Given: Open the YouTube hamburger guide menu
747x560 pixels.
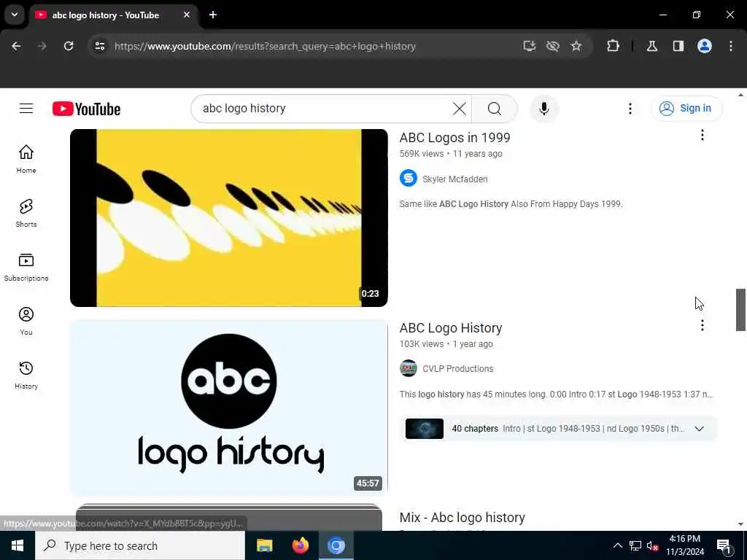Looking at the screenshot, I should [x=26, y=109].
